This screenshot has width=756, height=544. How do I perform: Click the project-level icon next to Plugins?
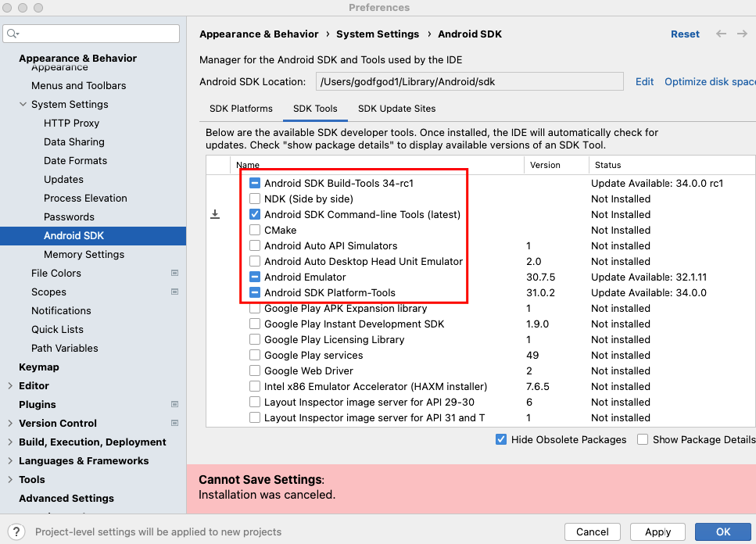174,404
